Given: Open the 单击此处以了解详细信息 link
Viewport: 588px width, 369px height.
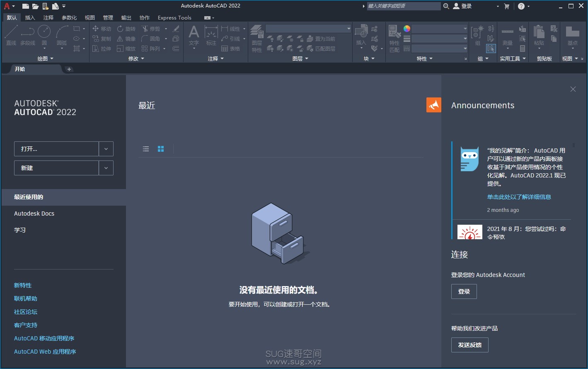Looking at the screenshot, I should 519,197.
